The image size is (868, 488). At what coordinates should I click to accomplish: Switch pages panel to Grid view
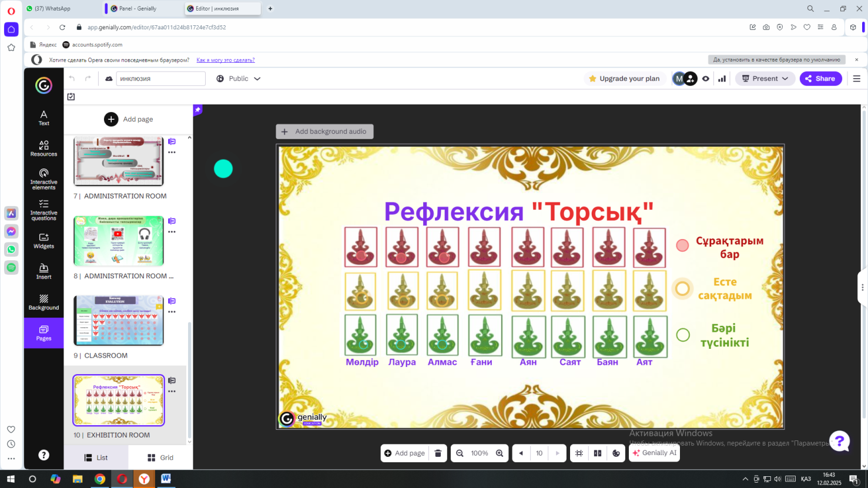pyautogui.click(x=160, y=458)
